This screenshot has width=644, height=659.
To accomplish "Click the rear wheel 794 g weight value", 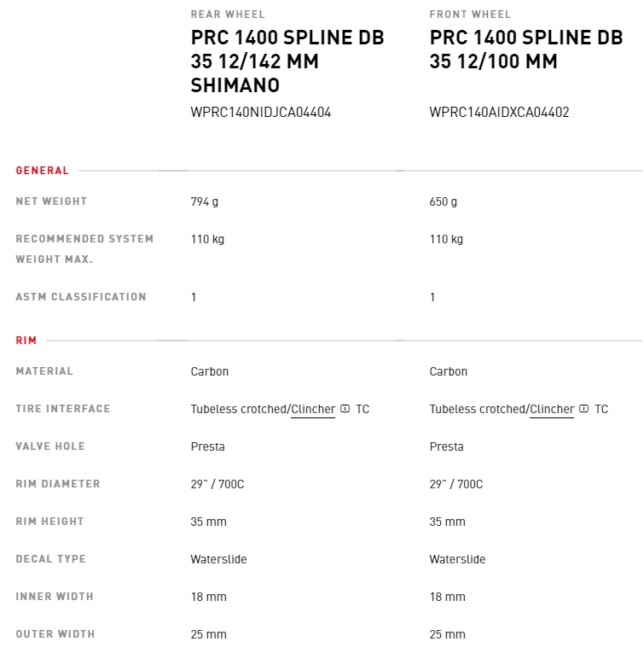I will click(205, 202).
